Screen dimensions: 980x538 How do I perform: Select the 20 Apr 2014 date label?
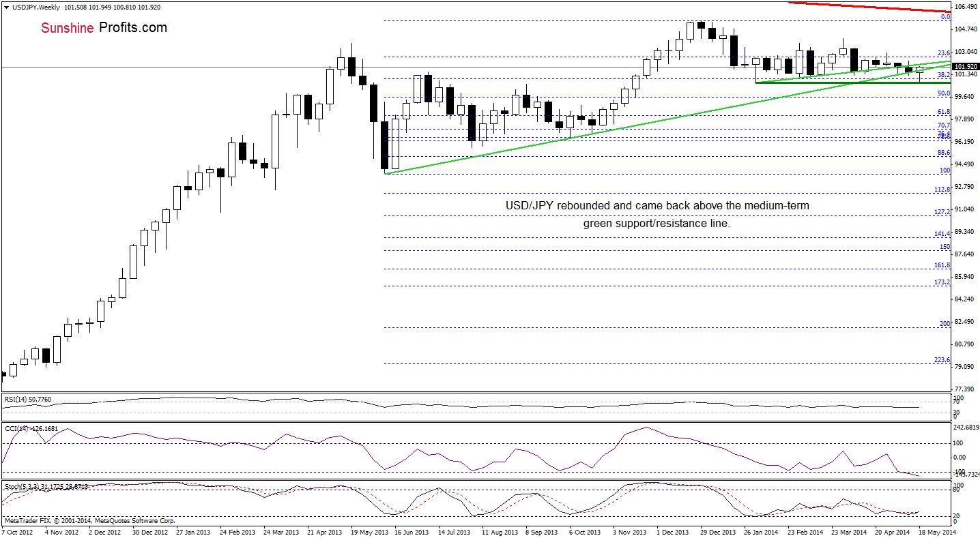(x=893, y=531)
